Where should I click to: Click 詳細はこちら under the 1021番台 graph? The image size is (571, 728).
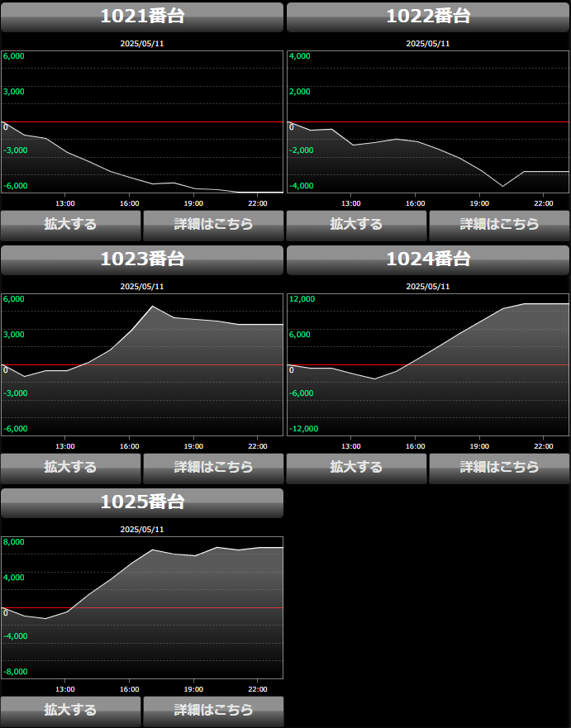pos(213,226)
